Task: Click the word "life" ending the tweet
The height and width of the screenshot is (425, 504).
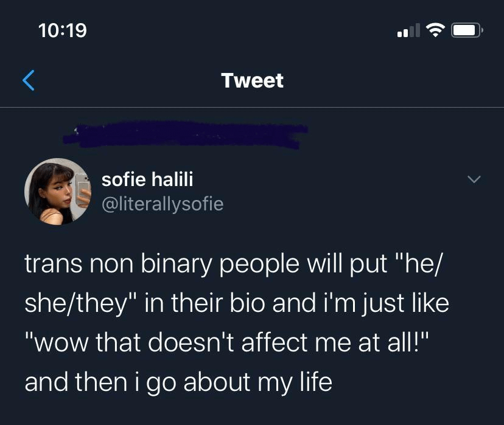Action: [x=313, y=381]
